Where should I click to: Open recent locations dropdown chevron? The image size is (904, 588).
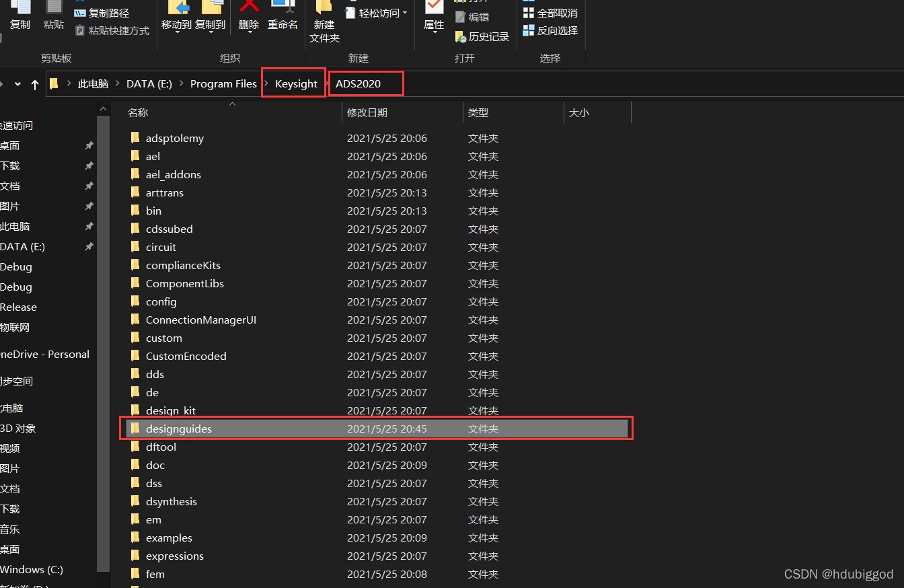pyautogui.click(x=18, y=84)
